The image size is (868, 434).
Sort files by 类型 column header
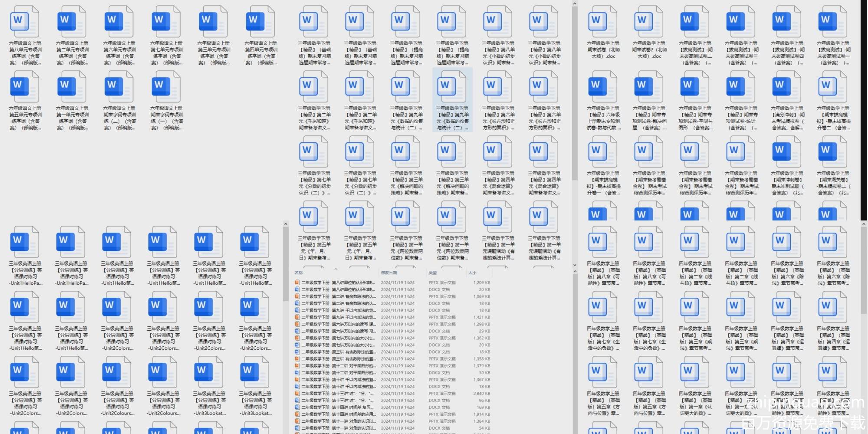tap(433, 273)
